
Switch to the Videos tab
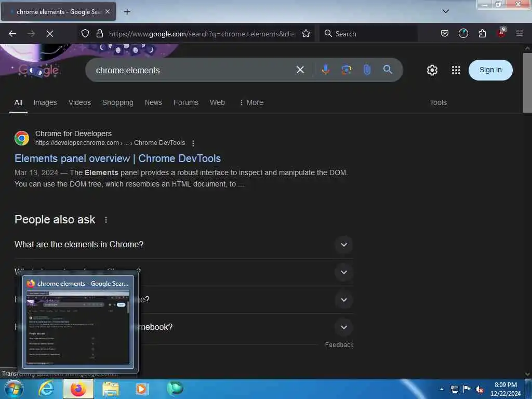[x=79, y=102]
